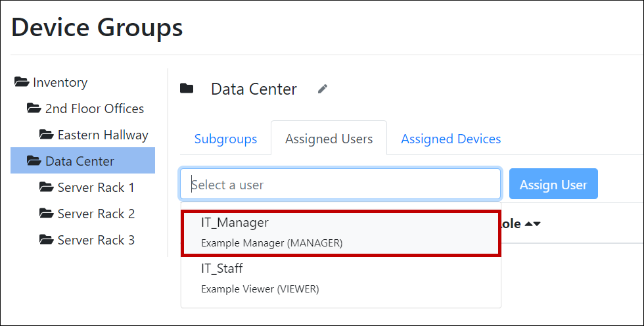This screenshot has height=326, width=644.
Task: Click the Server Rack 1 folder icon
Action: click(47, 188)
